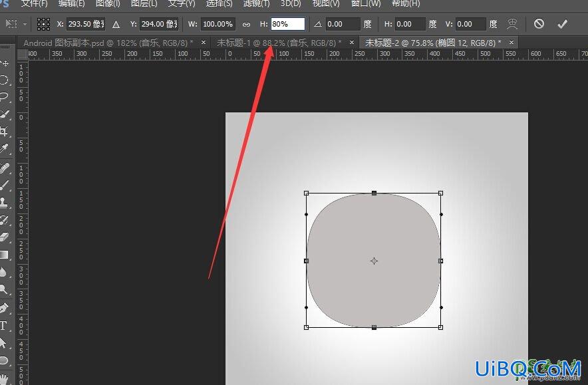Switch to warp mode icon
The image size is (588, 385).
pos(512,24)
